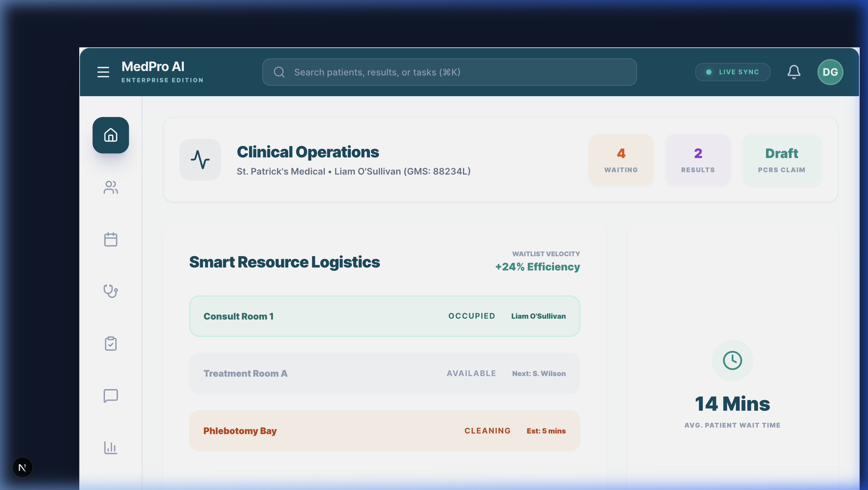Select the 2 Results summary card
The image size is (868, 490).
click(698, 160)
